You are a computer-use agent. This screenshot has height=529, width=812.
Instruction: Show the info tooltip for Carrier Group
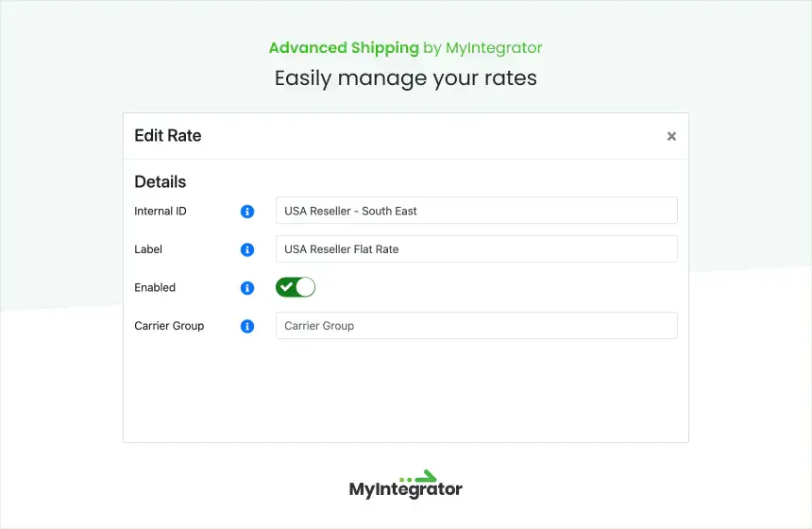click(247, 327)
